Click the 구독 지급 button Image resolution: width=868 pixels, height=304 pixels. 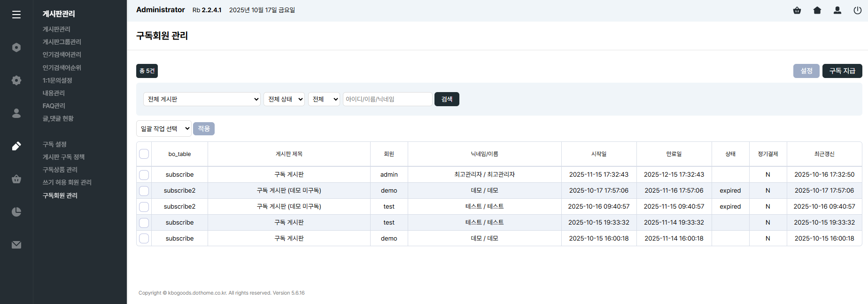pyautogui.click(x=842, y=71)
